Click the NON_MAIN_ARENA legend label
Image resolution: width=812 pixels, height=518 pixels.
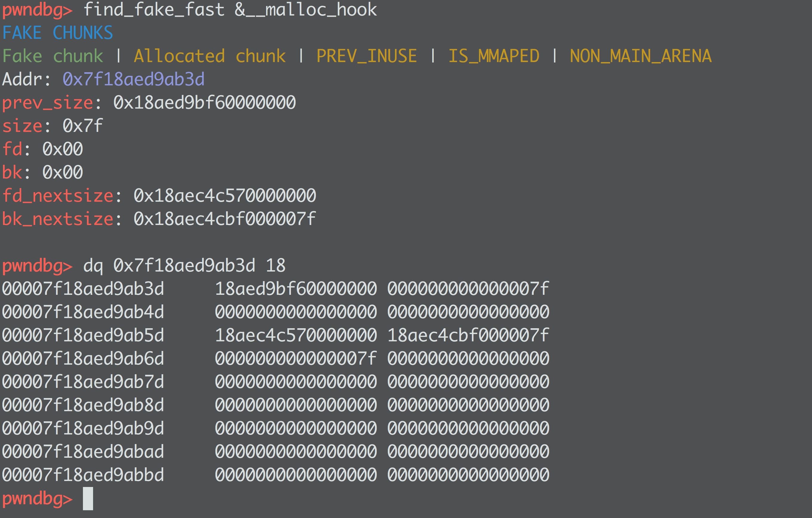(640, 56)
